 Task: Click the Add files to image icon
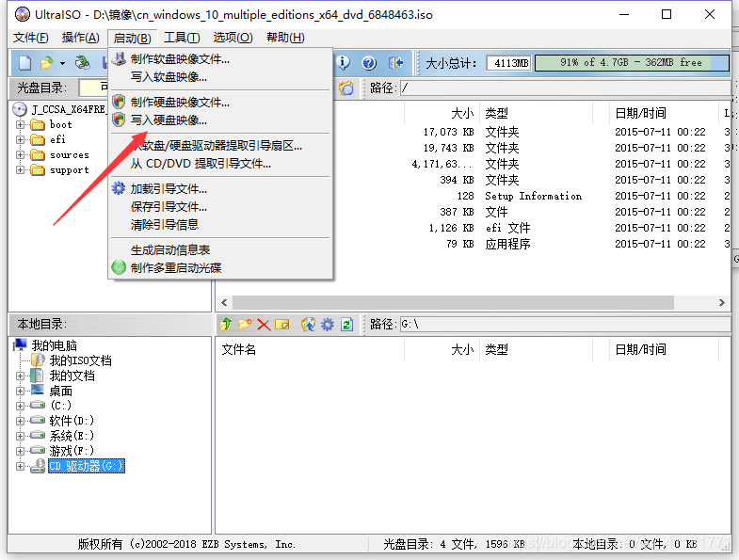pyautogui.click(x=308, y=325)
